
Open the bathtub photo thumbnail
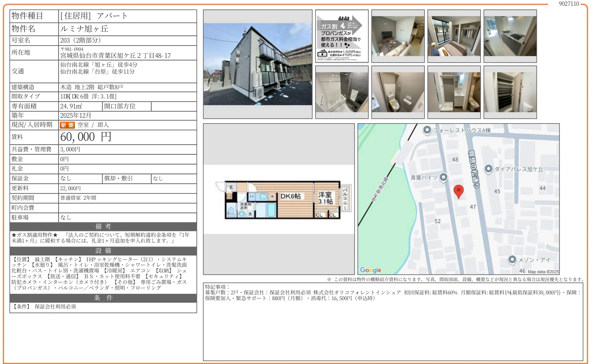[341, 92]
